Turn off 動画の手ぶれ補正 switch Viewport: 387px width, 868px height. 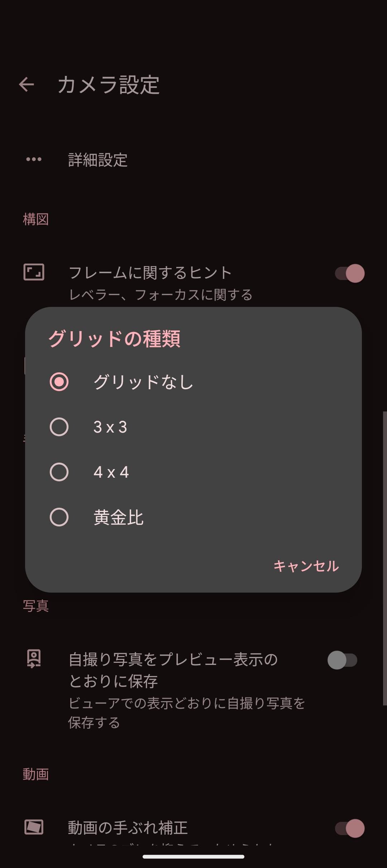pos(350,829)
